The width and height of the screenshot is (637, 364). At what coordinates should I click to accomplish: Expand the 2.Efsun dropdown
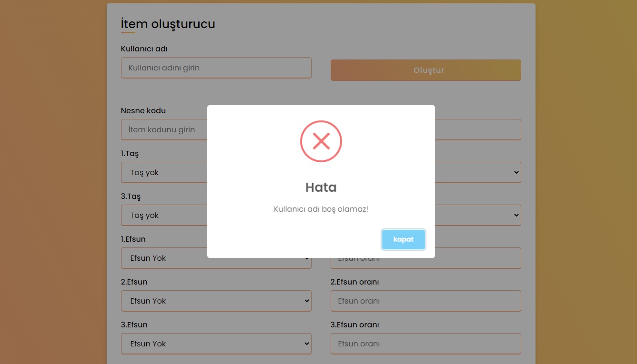pyautogui.click(x=216, y=301)
